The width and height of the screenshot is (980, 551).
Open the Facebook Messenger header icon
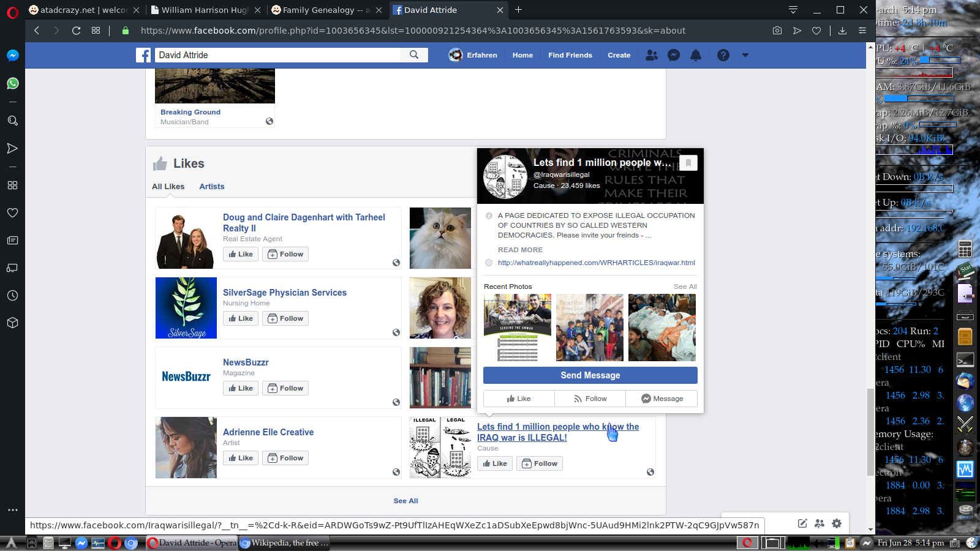(674, 55)
